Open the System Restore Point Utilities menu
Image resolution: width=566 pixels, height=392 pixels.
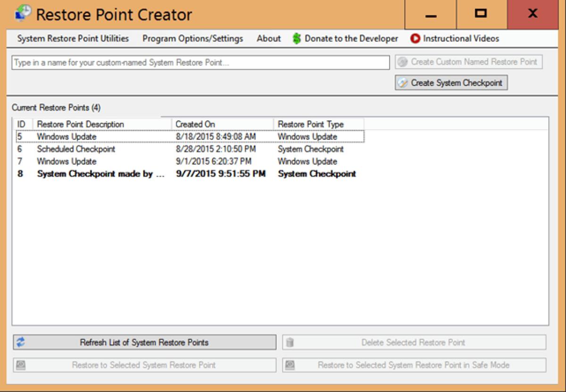click(72, 39)
